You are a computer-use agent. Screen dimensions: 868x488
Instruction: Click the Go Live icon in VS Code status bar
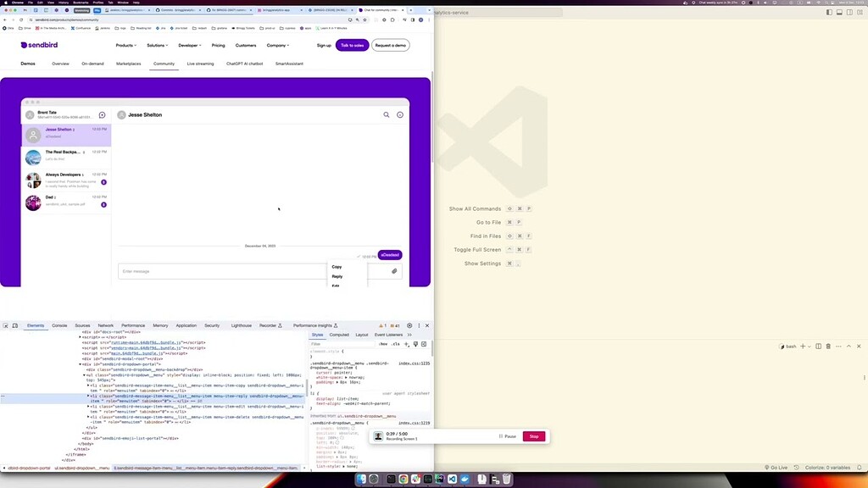(x=778, y=467)
